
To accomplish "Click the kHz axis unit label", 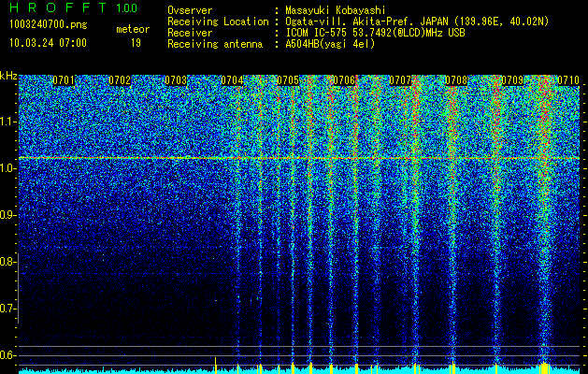I will click(x=8, y=76).
